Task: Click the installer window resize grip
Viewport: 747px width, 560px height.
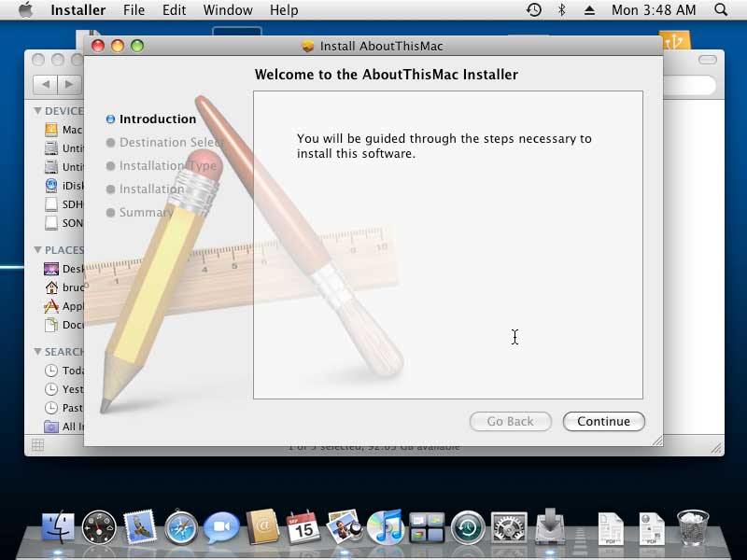Action: (x=657, y=441)
